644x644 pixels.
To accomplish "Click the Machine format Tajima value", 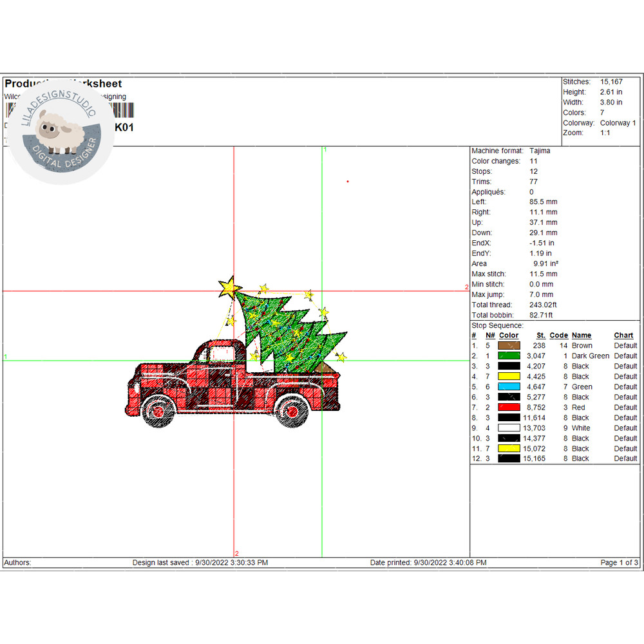I will point(540,151).
